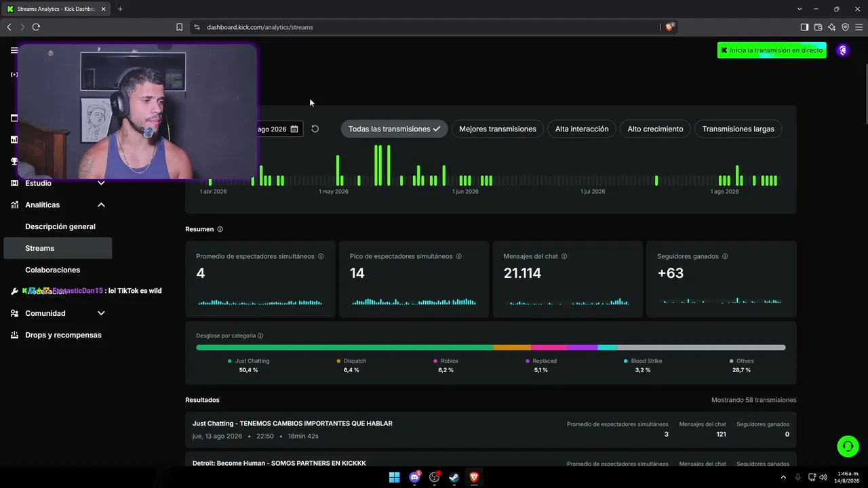Open Steam from the taskbar
Image resolution: width=868 pixels, height=488 pixels.
click(x=454, y=477)
